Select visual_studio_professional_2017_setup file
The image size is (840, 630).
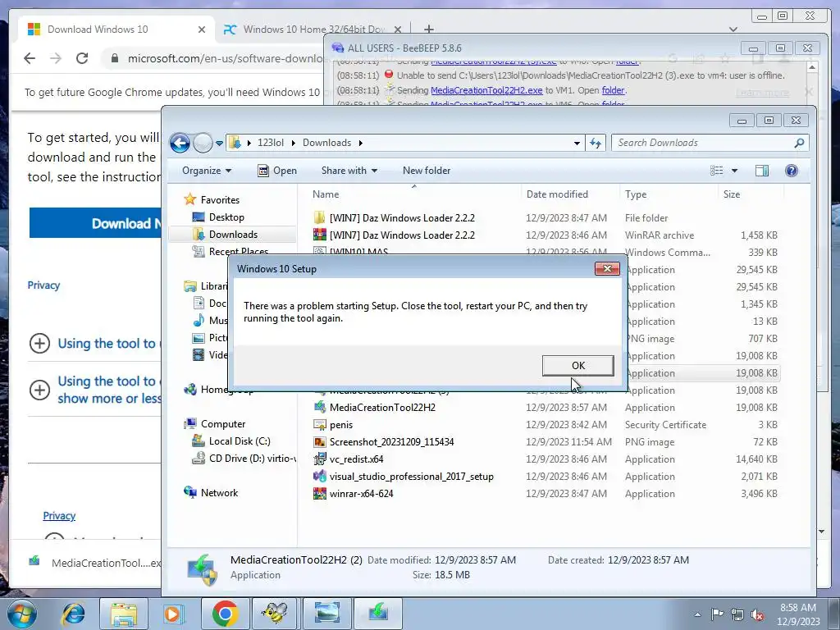pyautogui.click(x=412, y=477)
